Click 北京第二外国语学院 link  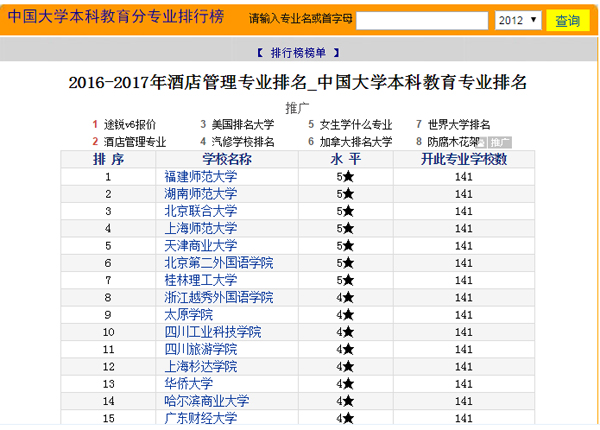[218, 263]
